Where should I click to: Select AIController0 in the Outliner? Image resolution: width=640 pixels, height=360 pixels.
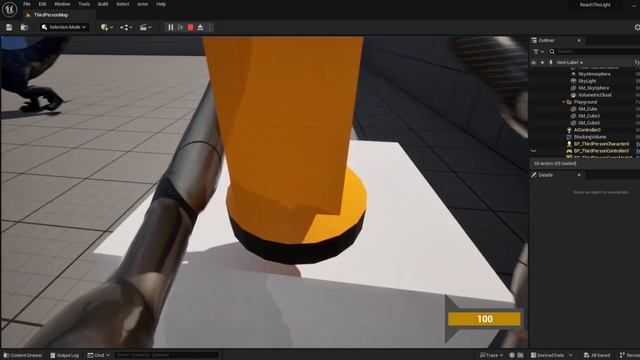coord(587,130)
